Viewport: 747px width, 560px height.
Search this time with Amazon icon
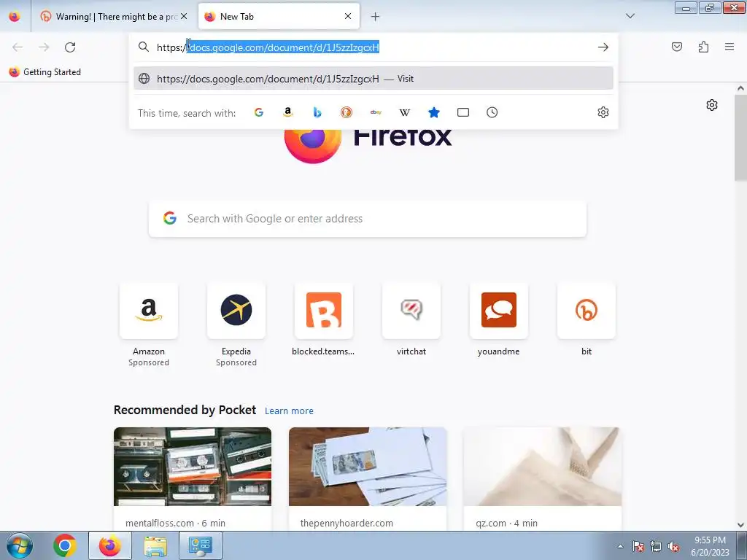pos(287,112)
